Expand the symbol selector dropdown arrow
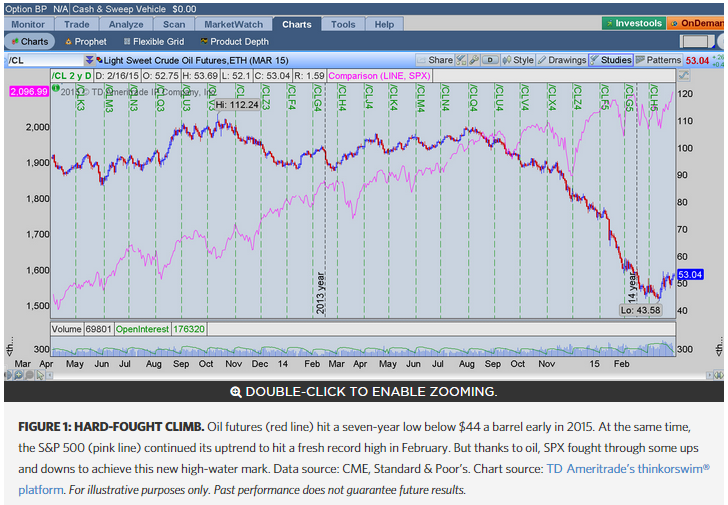The image size is (728, 505). (x=89, y=60)
